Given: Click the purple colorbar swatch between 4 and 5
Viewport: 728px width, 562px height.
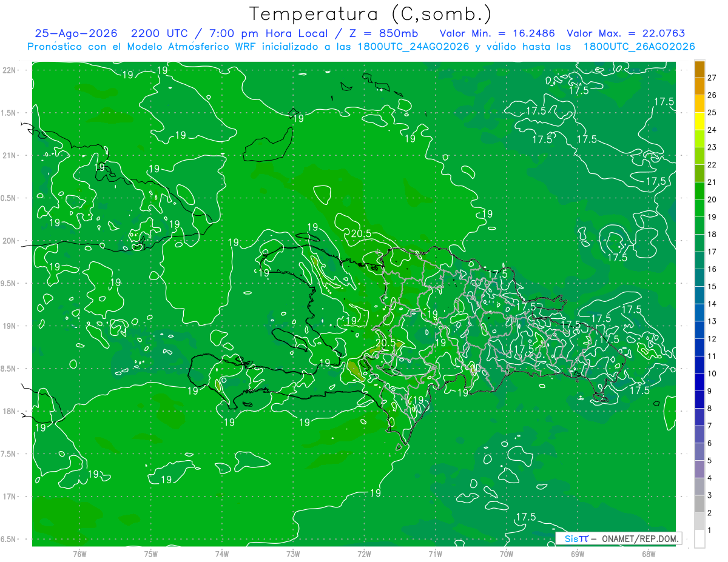Looking at the screenshot, I should click(699, 469).
